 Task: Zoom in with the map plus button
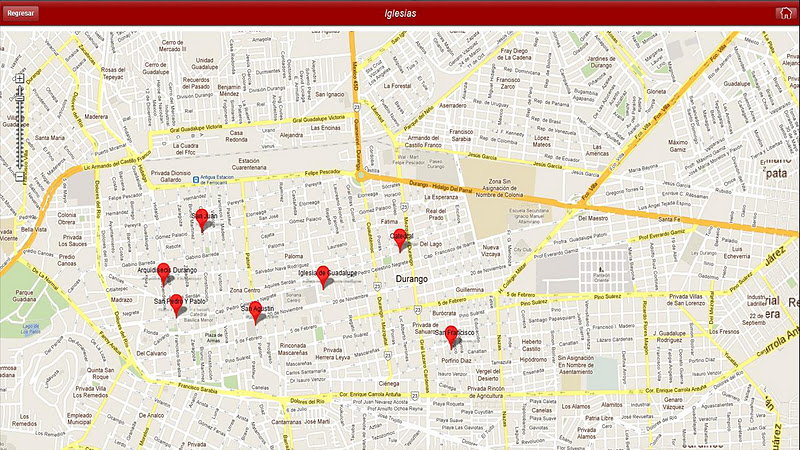pos(19,79)
